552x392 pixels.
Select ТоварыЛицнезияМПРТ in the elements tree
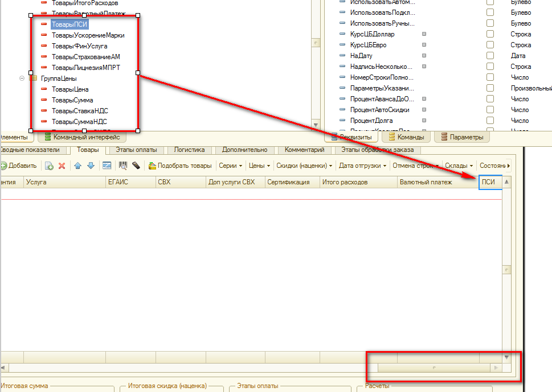pos(86,68)
